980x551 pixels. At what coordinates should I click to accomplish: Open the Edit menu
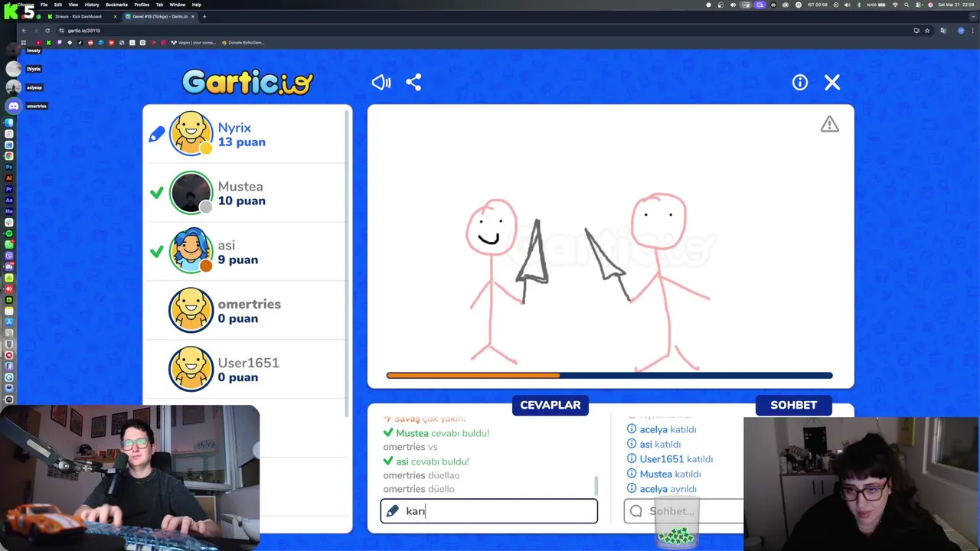pyautogui.click(x=57, y=5)
